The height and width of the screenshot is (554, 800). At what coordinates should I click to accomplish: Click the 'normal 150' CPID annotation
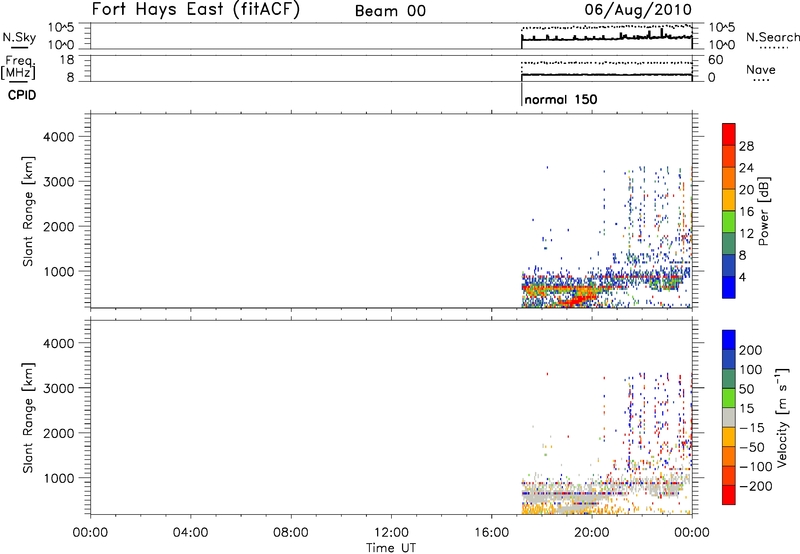pos(561,99)
